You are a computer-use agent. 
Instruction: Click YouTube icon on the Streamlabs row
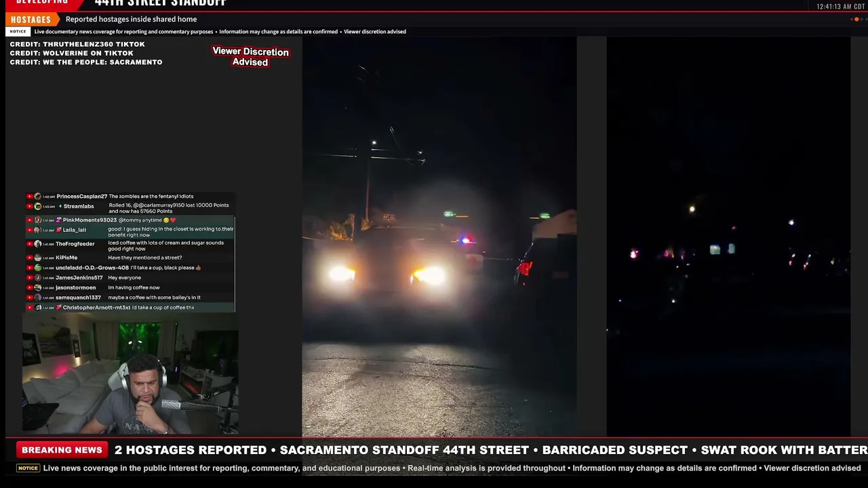30,206
